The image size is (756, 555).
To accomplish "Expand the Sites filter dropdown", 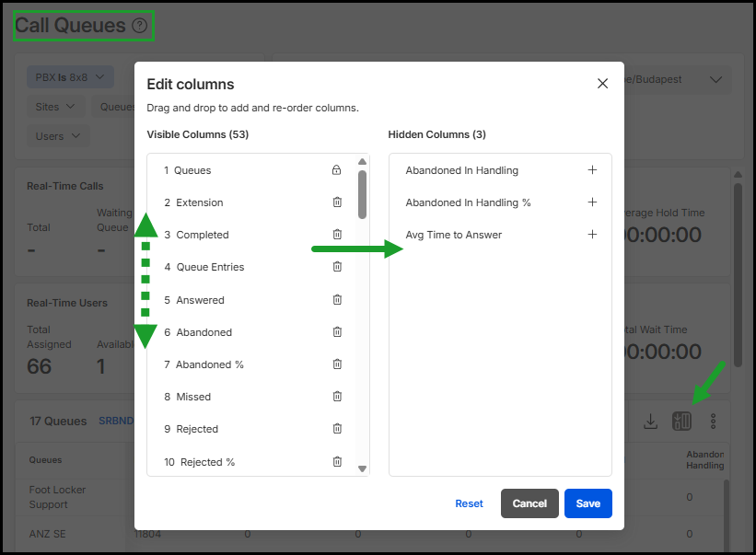I will click(x=55, y=107).
